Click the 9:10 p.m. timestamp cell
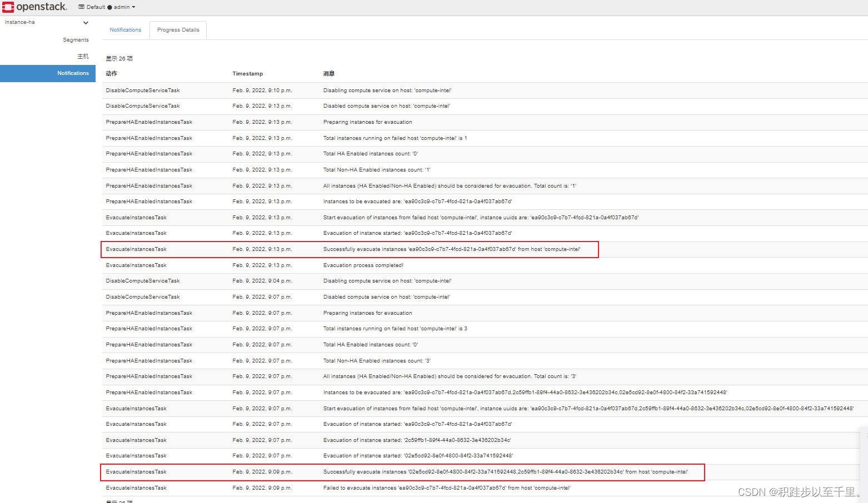This screenshot has width=868, height=503. [x=262, y=90]
